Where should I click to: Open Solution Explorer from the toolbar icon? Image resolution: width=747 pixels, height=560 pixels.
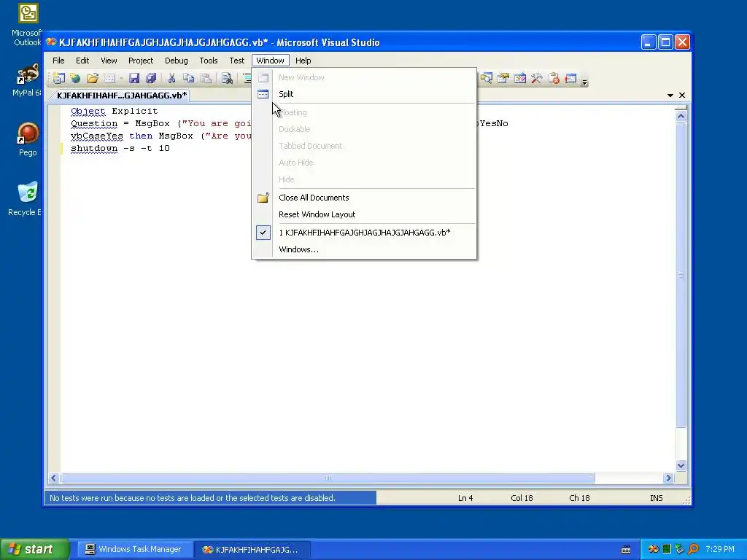tap(487, 78)
